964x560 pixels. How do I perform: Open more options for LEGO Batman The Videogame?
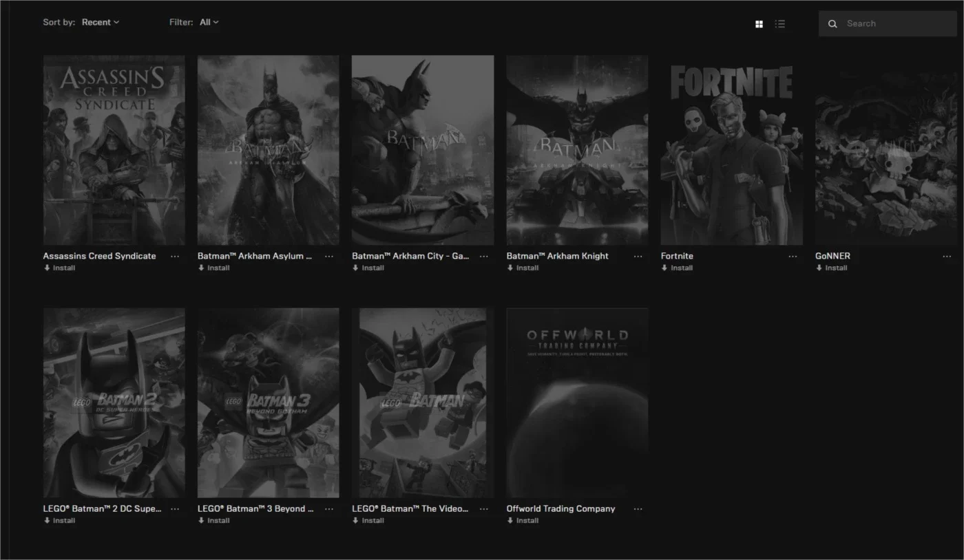[484, 509]
